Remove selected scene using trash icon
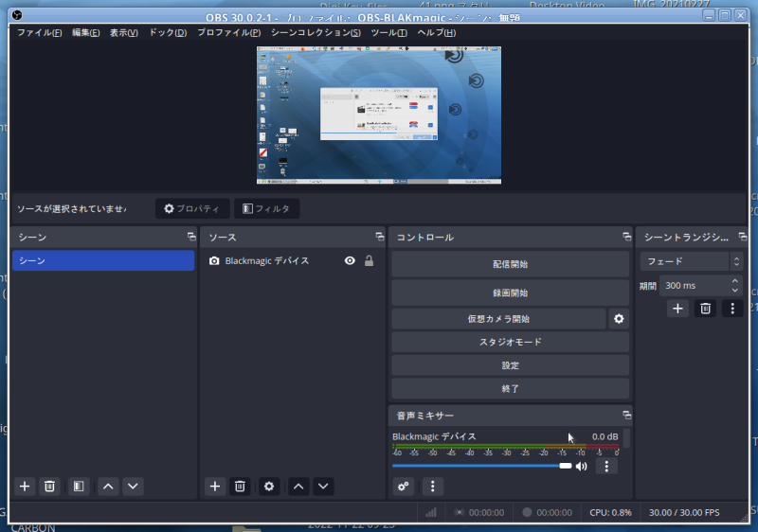The width and height of the screenshot is (758, 532). pyautogui.click(x=50, y=487)
